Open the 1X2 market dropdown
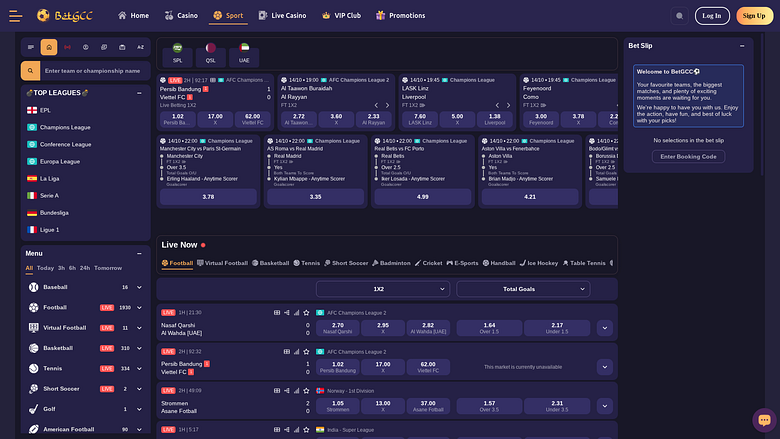The image size is (780, 439). point(383,289)
